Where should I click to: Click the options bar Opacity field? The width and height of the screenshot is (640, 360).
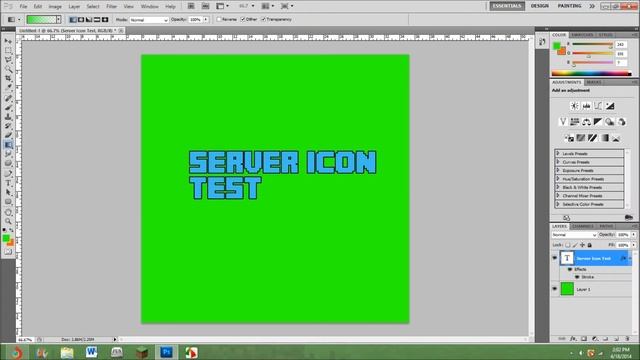tap(195, 20)
